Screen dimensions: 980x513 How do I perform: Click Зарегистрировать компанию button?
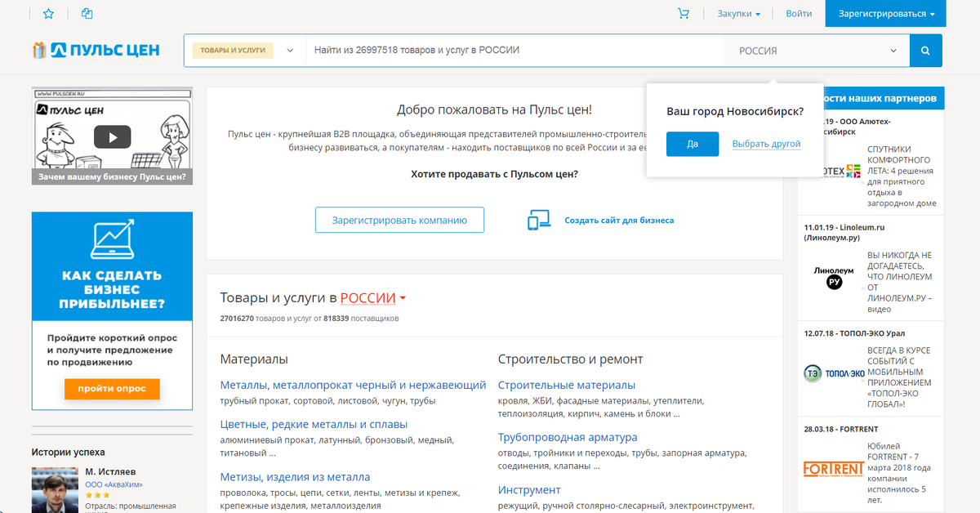tap(399, 221)
